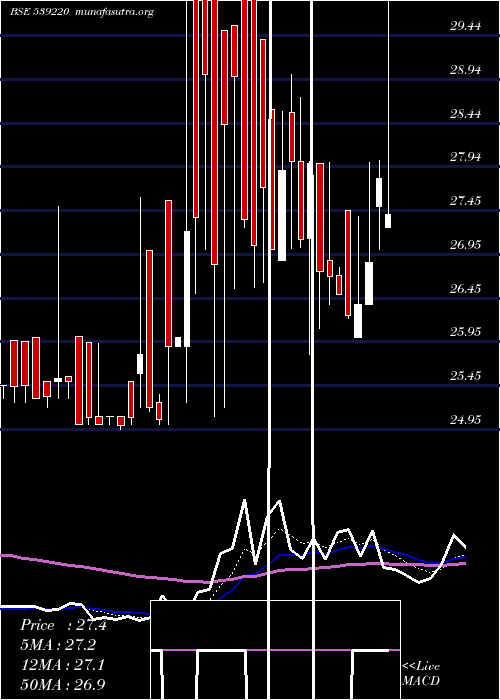Click the 29.44 price axis label
Viewport: 500px width, 700px height.
(x=465, y=26)
